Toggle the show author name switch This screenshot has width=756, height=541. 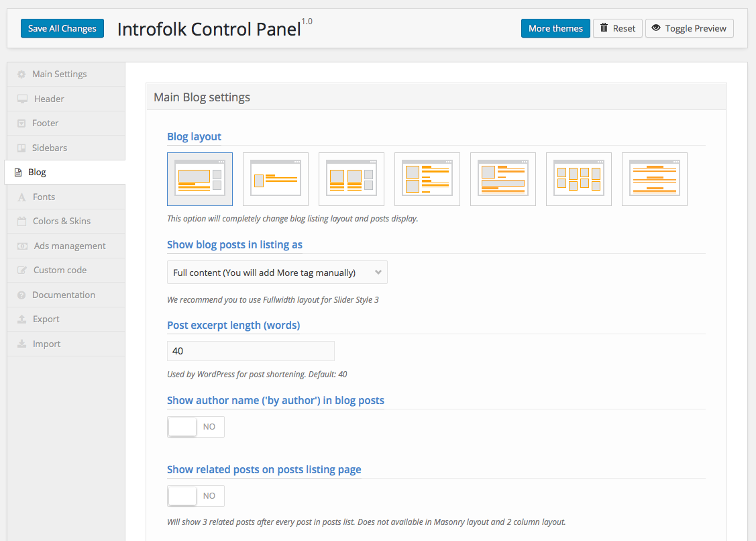tap(195, 427)
